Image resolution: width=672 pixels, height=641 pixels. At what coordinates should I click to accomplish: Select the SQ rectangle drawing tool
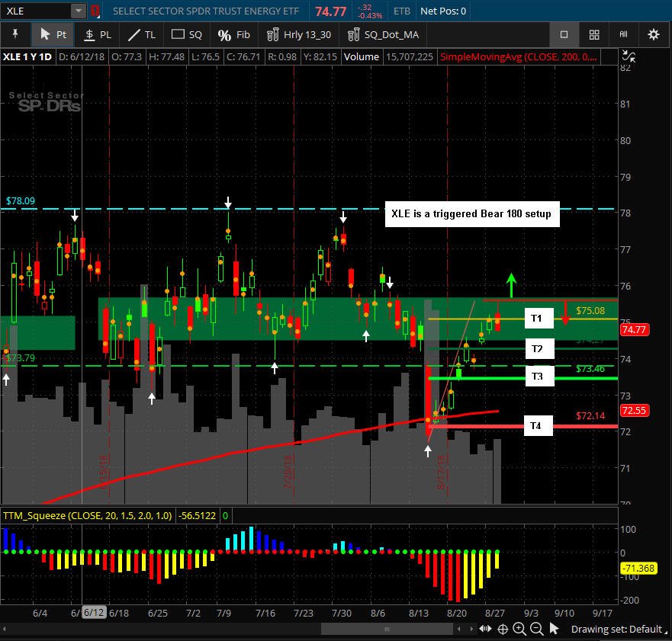click(x=186, y=35)
